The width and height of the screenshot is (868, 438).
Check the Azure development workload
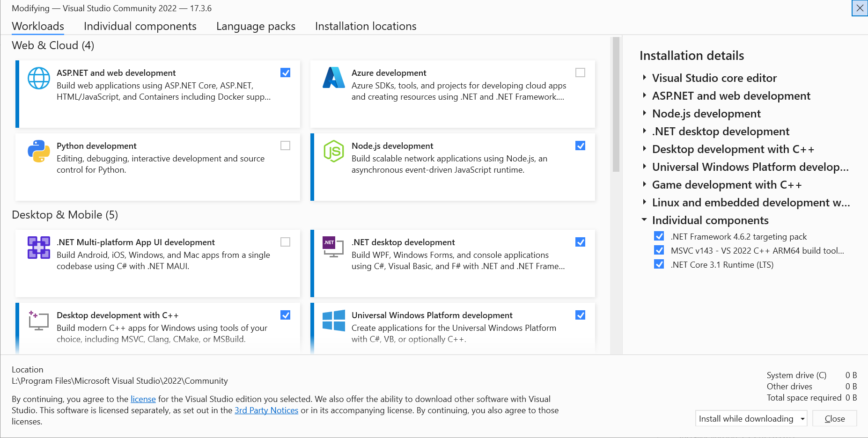click(x=580, y=73)
